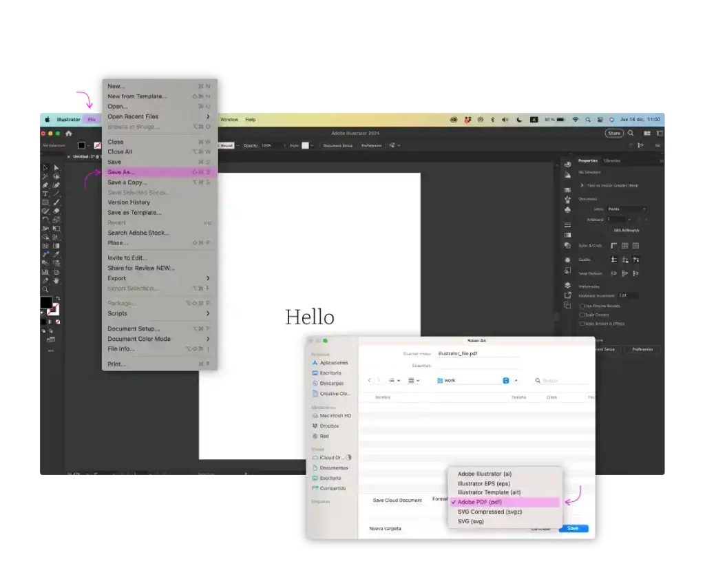The width and height of the screenshot is (705, 588).
Task: Choose the Gradient tool
Action: [x=56, y=246]
